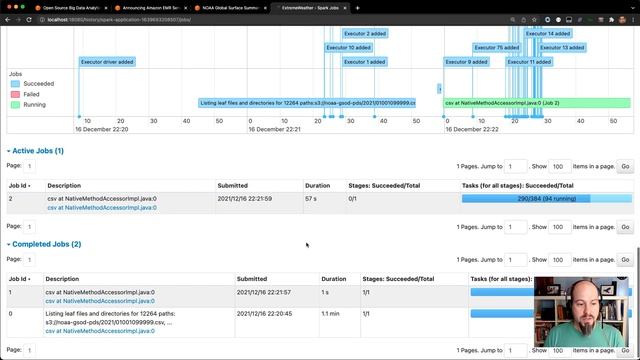Click the browser forward arrow

[x=18, y=20]
